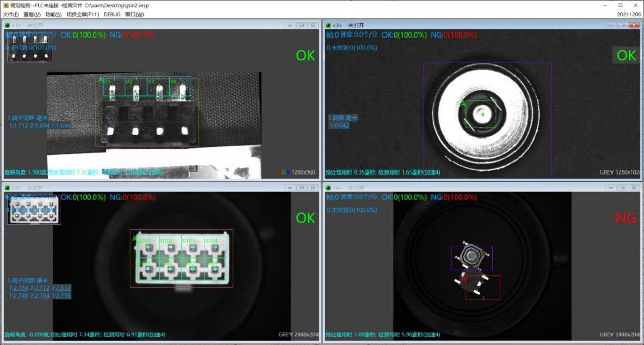Viewport: 644px width, 345px height.
Task: Click the app icon in main title bar
Action: [x=6, y=5]
